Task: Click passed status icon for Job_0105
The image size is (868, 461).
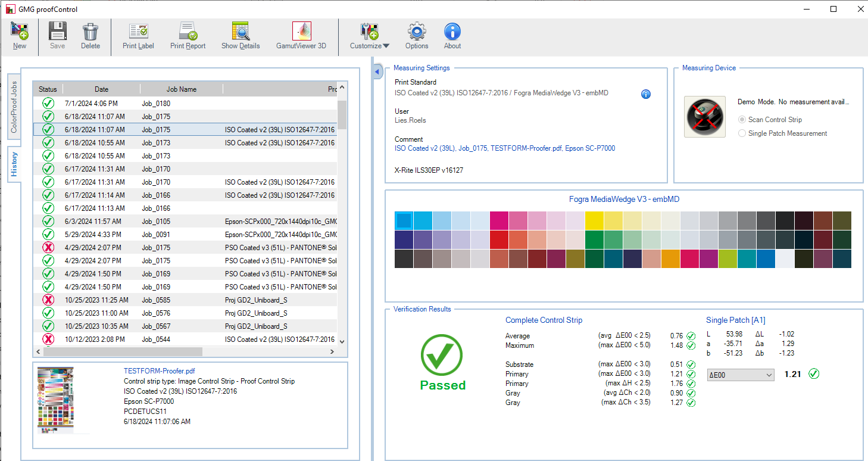Action: 48,222
